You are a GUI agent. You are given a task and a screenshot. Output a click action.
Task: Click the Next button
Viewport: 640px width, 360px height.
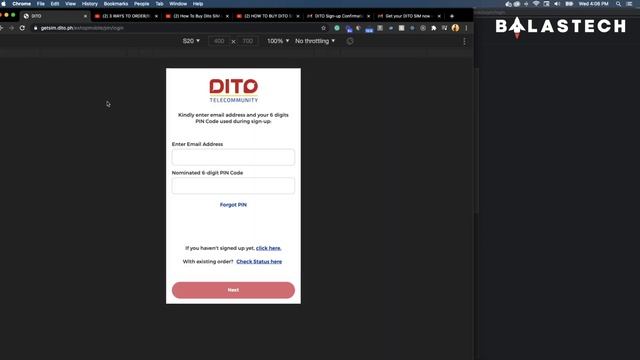pyautogui.click(x=233, y=290)
